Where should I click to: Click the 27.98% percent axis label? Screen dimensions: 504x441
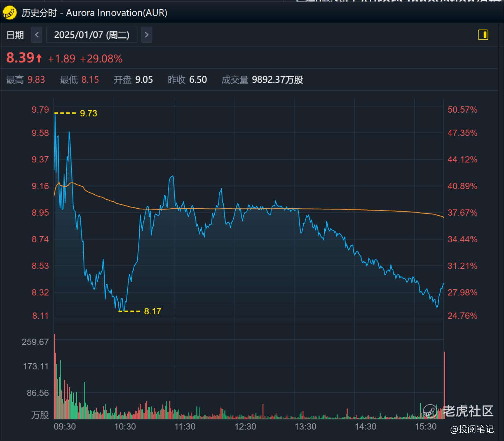click(463, 292)
